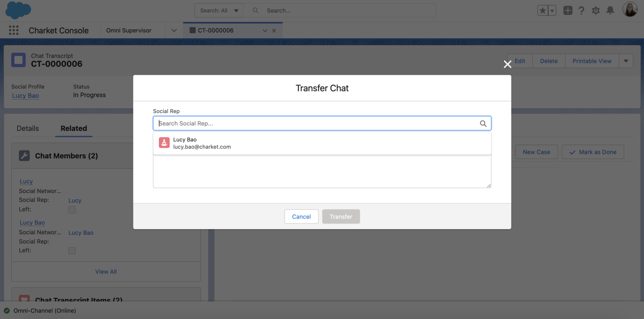644x319 pixels.
Task: Open the Help question mark icon
Action: (x=581, y=10)
